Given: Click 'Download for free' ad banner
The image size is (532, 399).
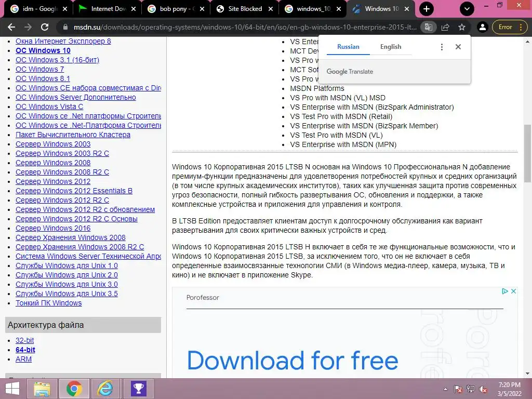Looking at the screenshot, I should coord(292,361).
